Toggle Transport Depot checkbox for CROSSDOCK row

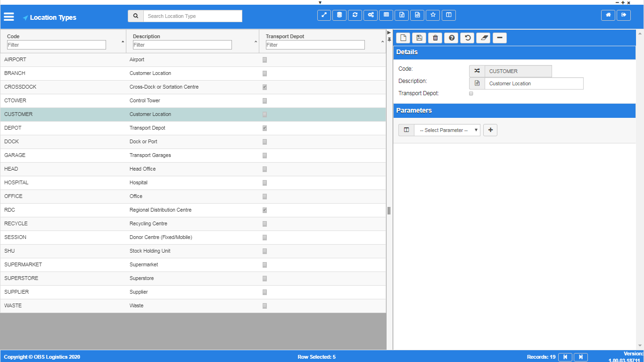[x=264, y=87]
